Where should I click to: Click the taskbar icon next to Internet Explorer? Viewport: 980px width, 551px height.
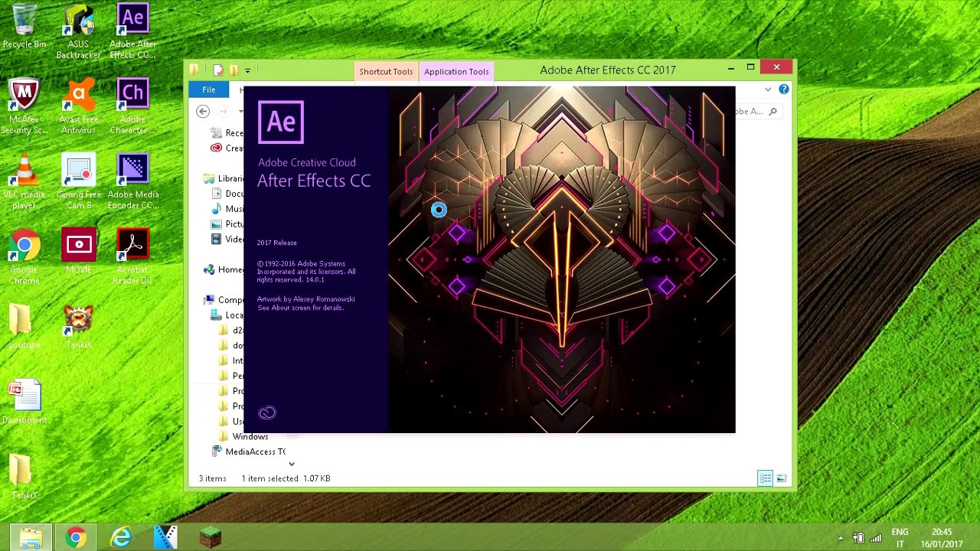(165, 537)
